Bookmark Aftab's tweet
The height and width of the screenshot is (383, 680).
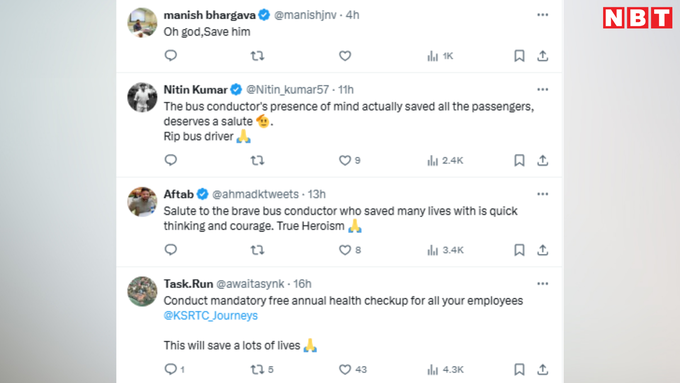519,250
